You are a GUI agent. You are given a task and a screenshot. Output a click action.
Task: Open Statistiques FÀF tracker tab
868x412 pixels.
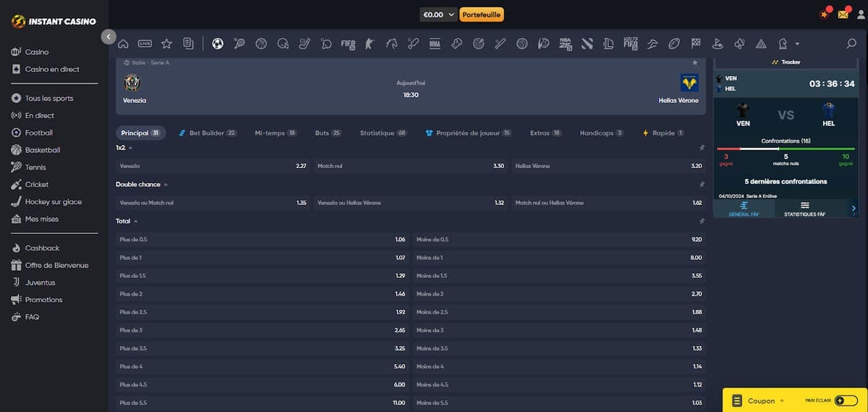pos(805,209)
